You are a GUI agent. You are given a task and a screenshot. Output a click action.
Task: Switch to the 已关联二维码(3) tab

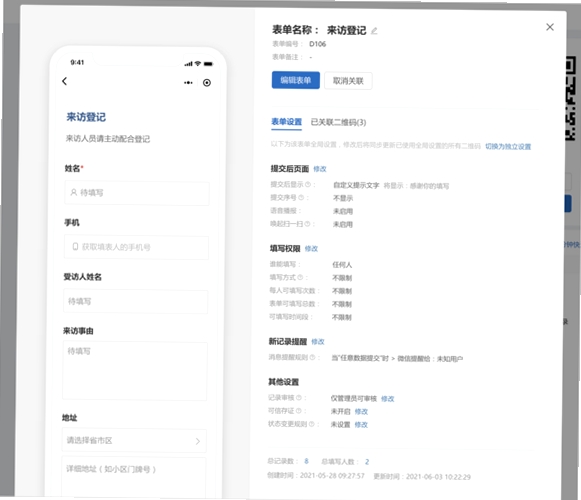(x=338, y=122)
